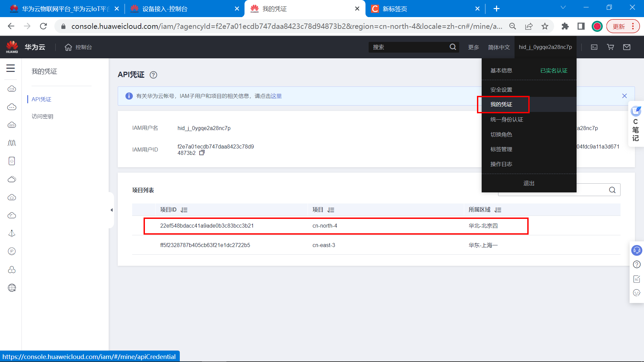Click cn-east-3 project cell

point(324,245)
